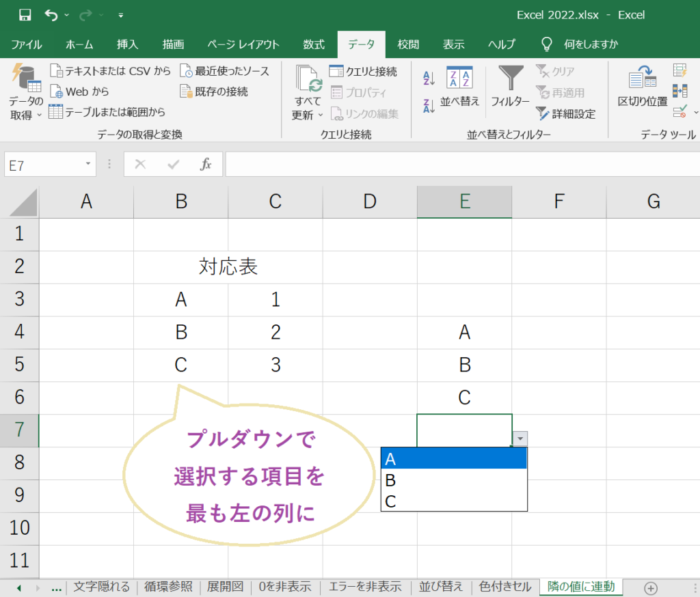The height and width of the screenshot is (597, 700).
Task: Click 既存の接続 button
Action: point(214,92)
